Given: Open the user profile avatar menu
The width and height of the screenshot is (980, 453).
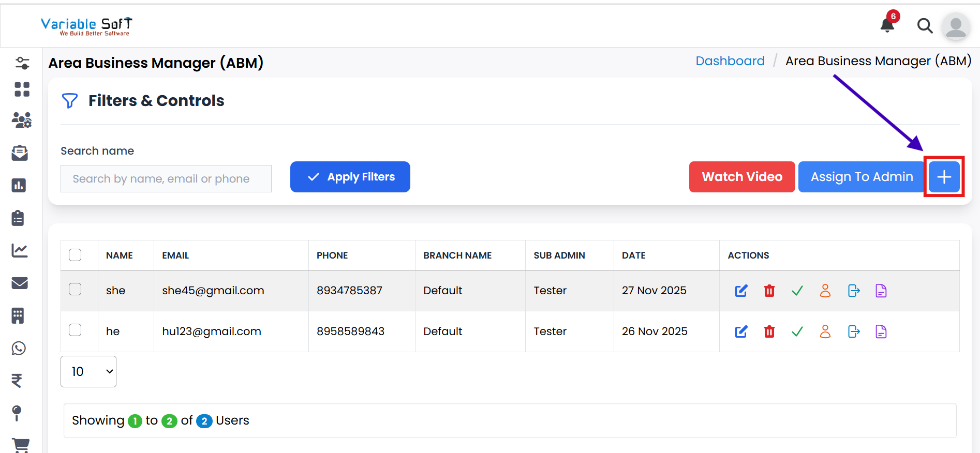Looking at the screenshot, I should pos(955,26).
